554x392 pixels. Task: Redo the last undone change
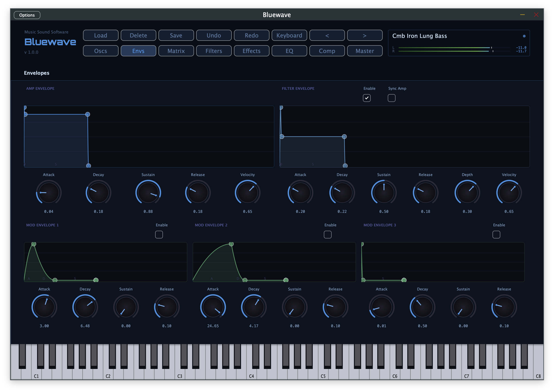[251, 35]
